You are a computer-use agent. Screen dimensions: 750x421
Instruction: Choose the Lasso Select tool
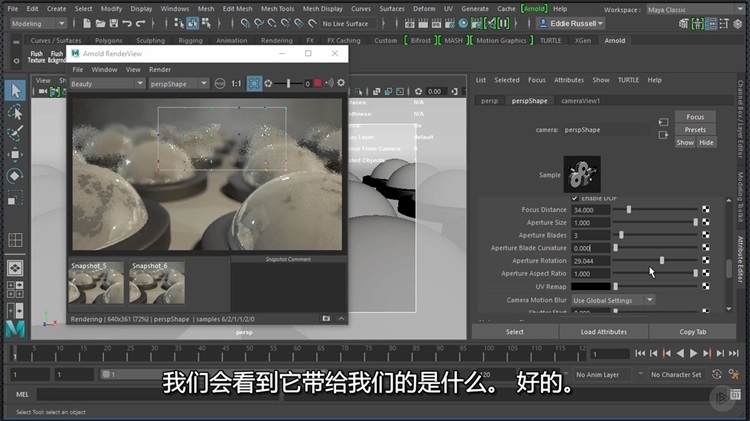click(x=15, y=112)
